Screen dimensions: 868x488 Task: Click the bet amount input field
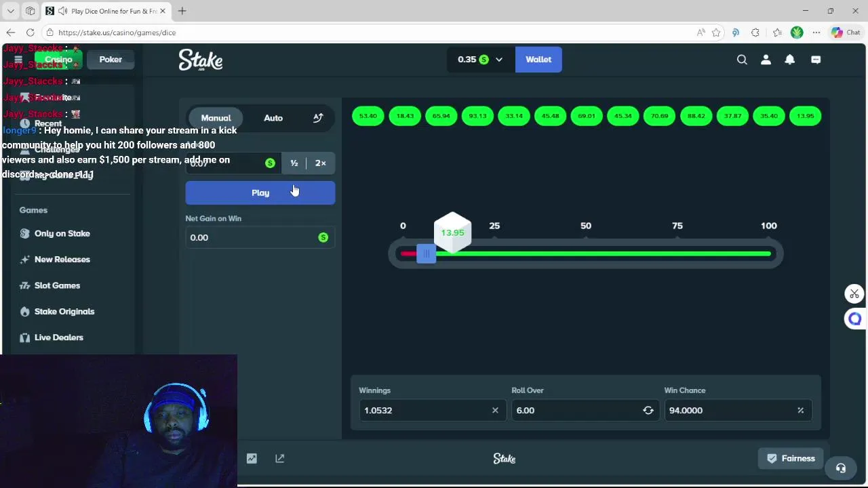pyautogui.click(x=234, y=163)
